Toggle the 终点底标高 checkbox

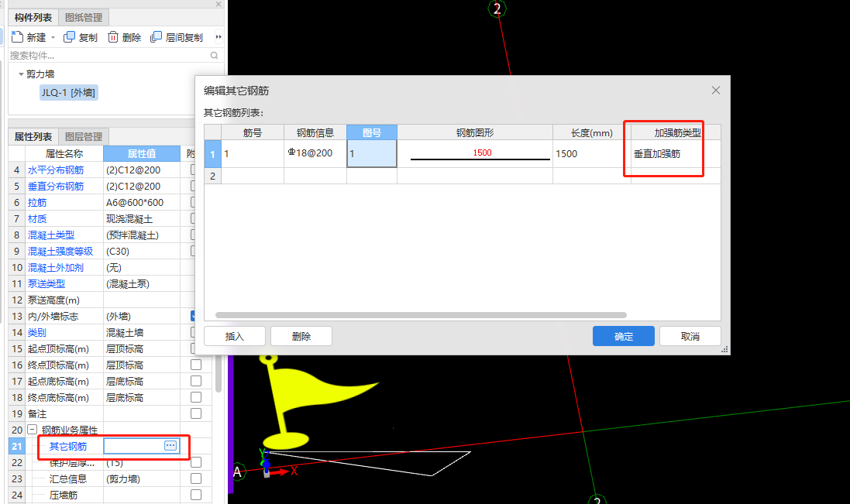[x=196, y=397]
